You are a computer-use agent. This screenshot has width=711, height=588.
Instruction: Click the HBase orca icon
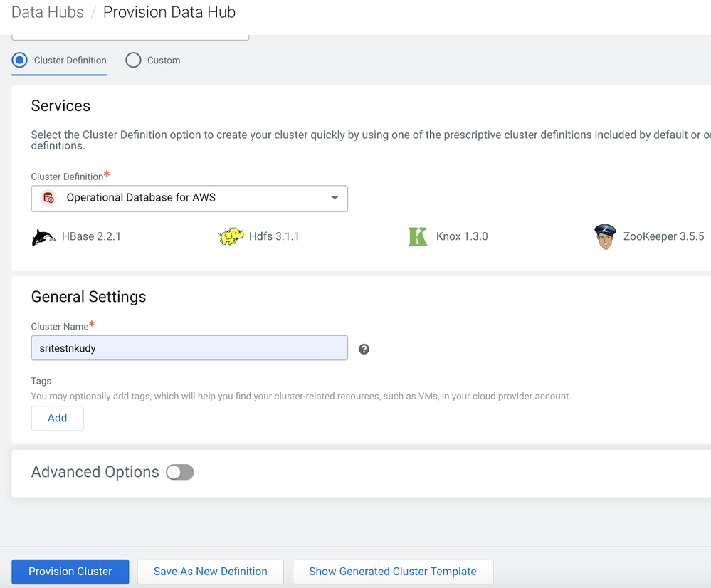[x=43, y=237]
